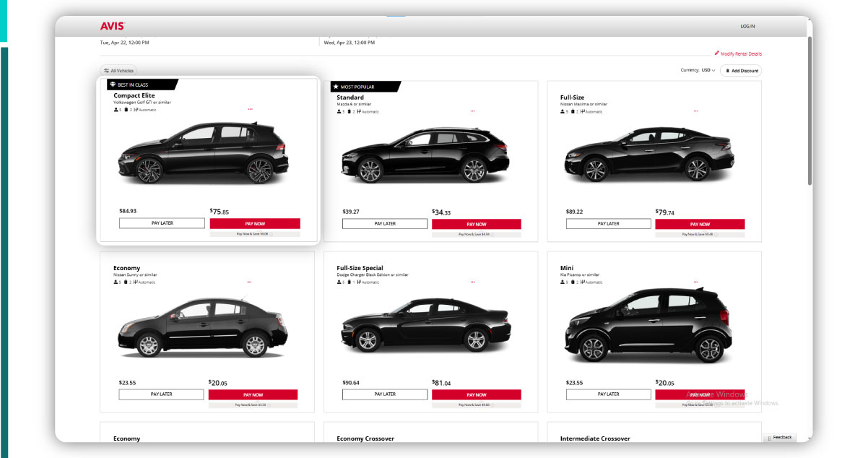868x458 pixels.
Task: Open the ellipsis menu on the Mini card
Action: click(x=696, y=282)
